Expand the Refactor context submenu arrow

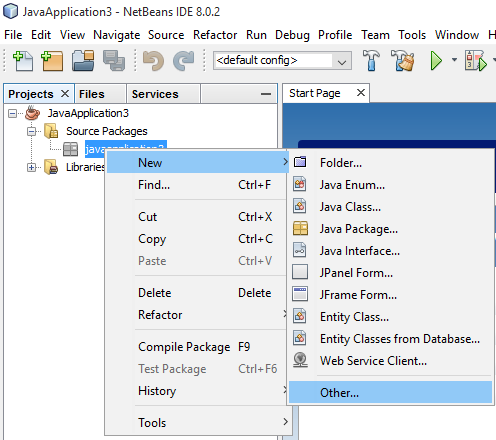285,314
